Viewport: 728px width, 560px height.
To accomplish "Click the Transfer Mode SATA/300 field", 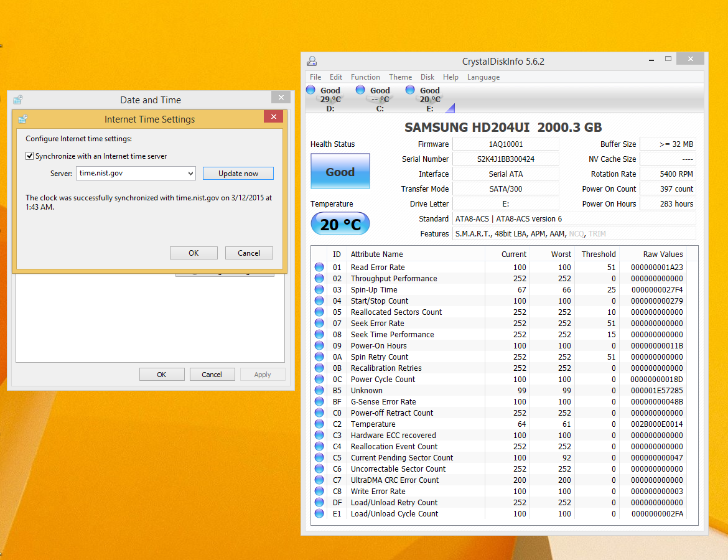I will pos(506,189).
